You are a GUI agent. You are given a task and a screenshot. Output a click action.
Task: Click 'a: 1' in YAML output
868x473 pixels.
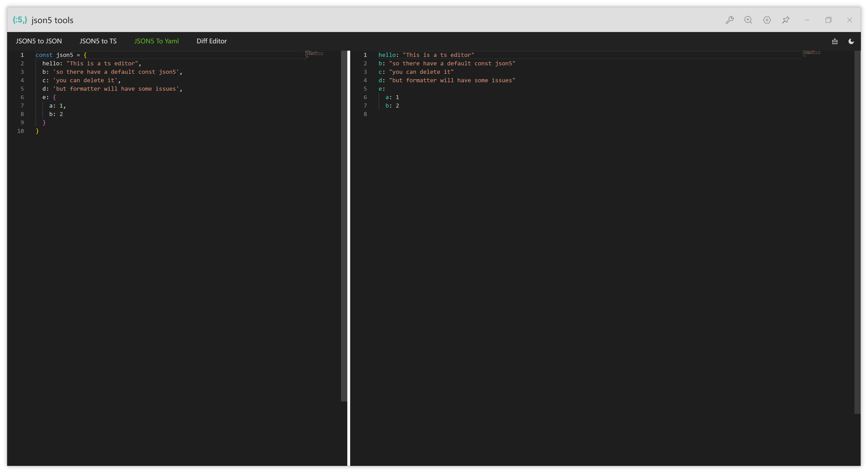click(x=392, y=97)
